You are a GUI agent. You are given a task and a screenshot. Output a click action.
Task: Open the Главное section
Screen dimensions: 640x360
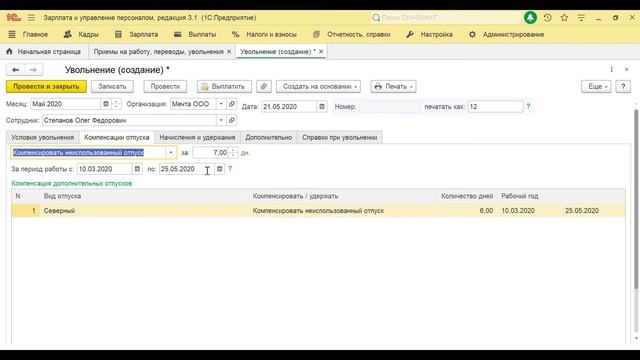28,35
